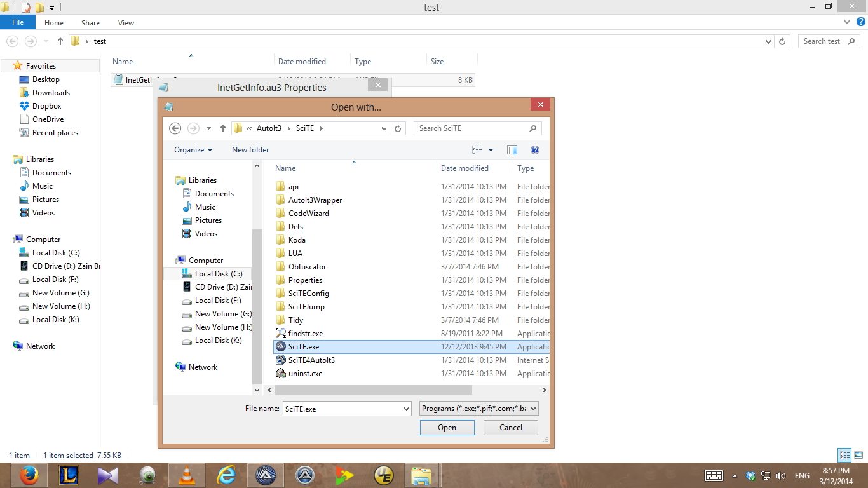Click Change your view icon in dialog

tap(477, 150)
